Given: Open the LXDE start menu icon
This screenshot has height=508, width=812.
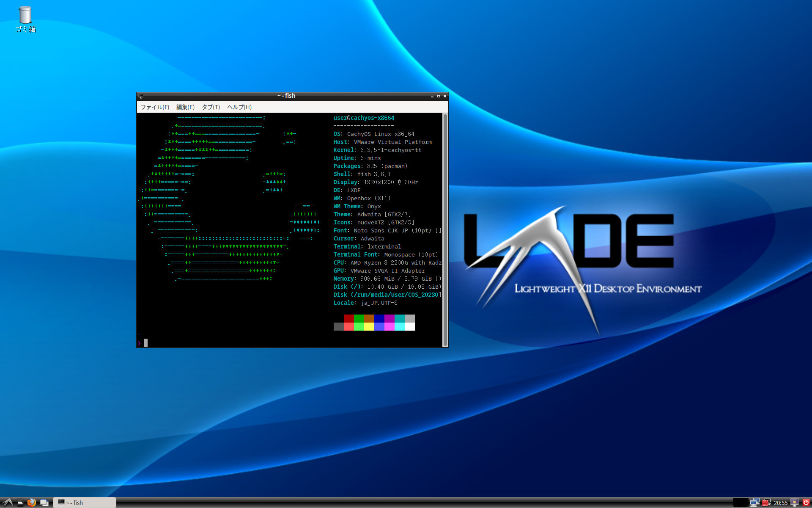Looking at the screenshot, I should pyautogui.click(x=8, y=502).
